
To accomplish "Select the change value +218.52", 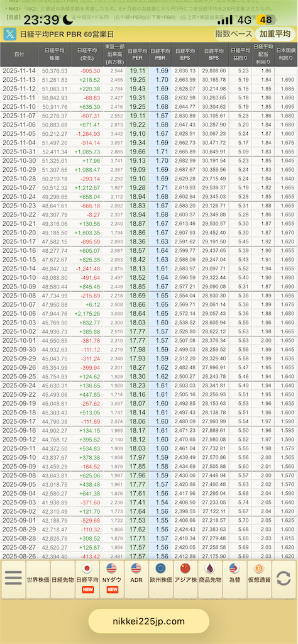I will [x=90, y=80].
